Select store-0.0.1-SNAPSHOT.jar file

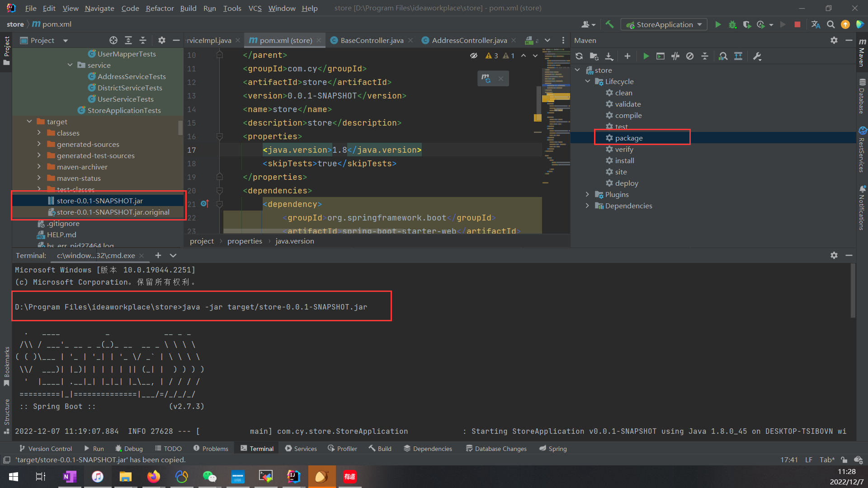click(x=99, y=201)
